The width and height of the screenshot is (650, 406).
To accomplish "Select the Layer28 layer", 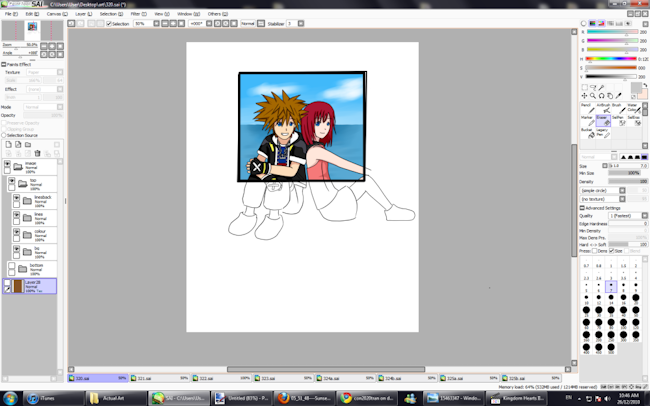I will 29,286.
